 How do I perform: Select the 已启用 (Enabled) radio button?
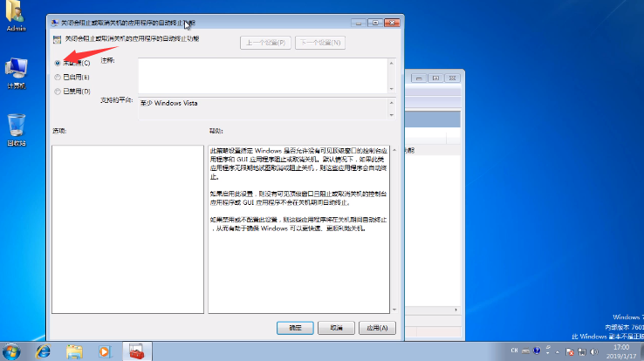pos(58,77)
